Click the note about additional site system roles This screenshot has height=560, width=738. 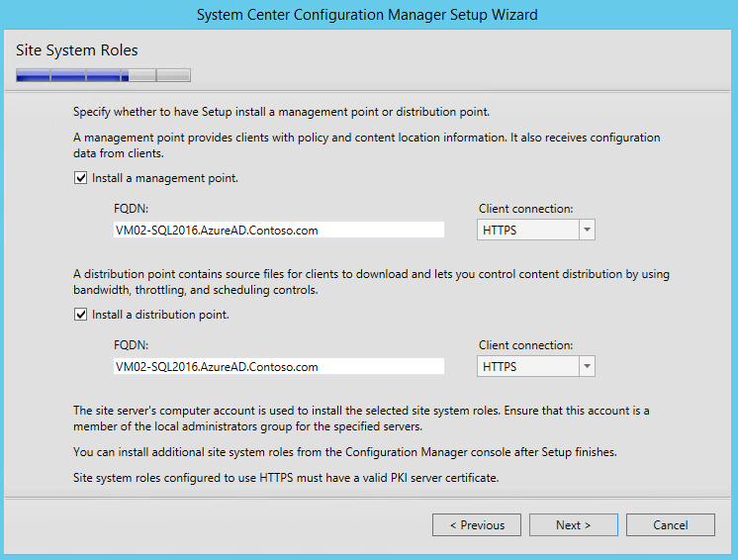[344, 452]
